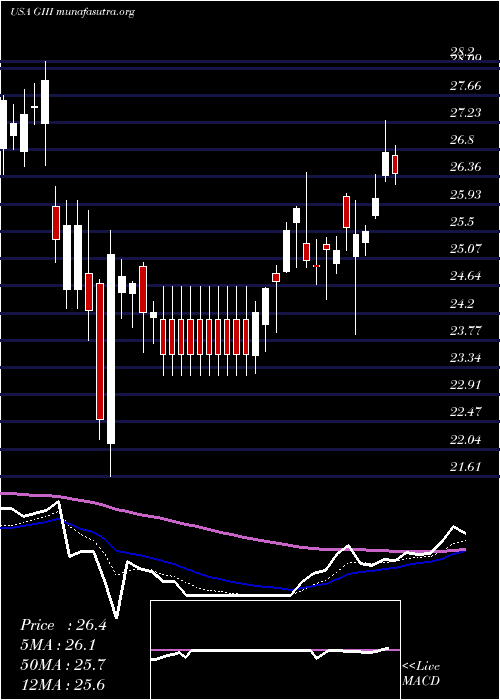Click the 23.77 price axis label

(x=466, y=331)
